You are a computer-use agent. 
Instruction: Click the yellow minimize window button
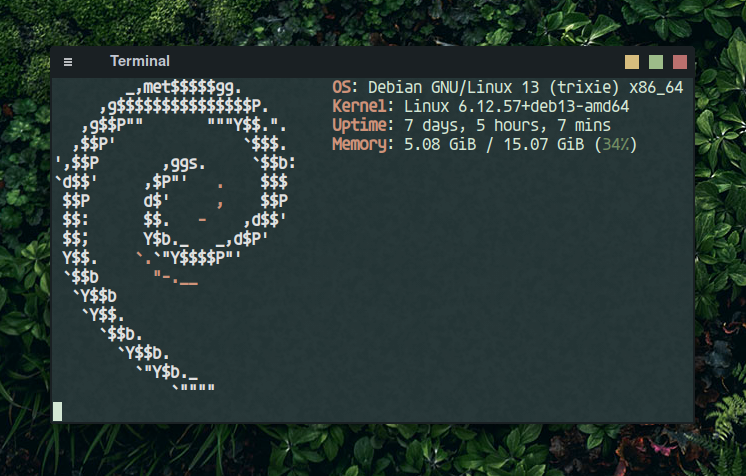[632, 62]
